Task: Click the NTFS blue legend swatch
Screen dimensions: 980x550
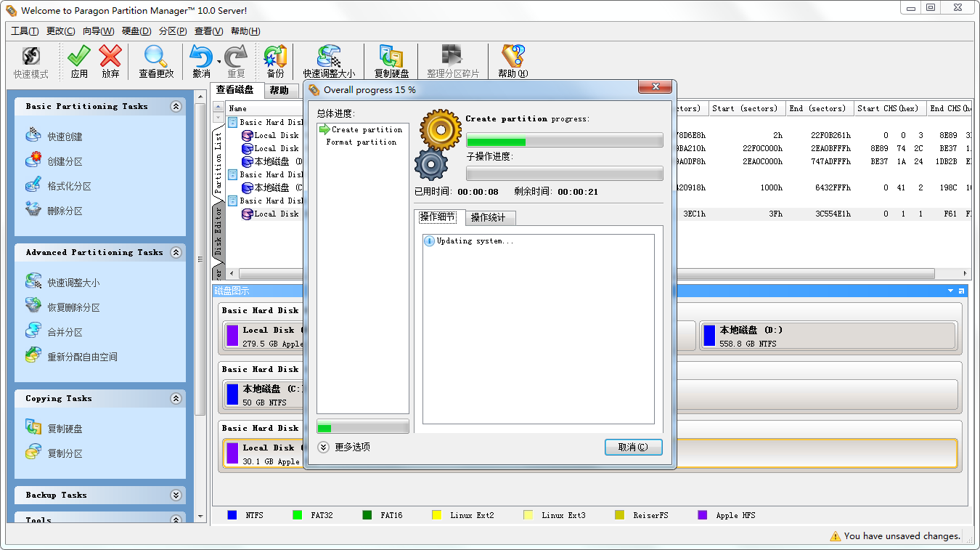Action: (x=232, y=515)
